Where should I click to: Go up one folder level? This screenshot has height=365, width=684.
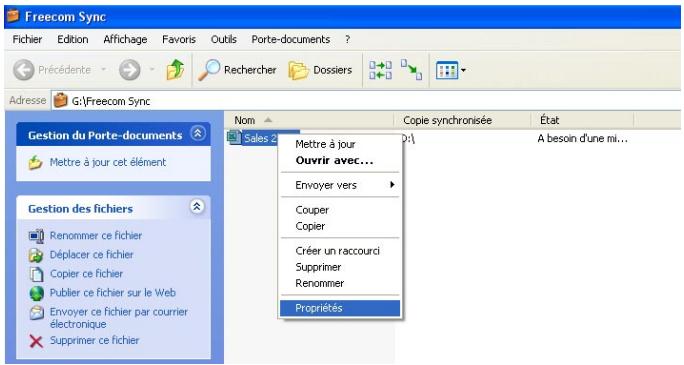(175, 70)
